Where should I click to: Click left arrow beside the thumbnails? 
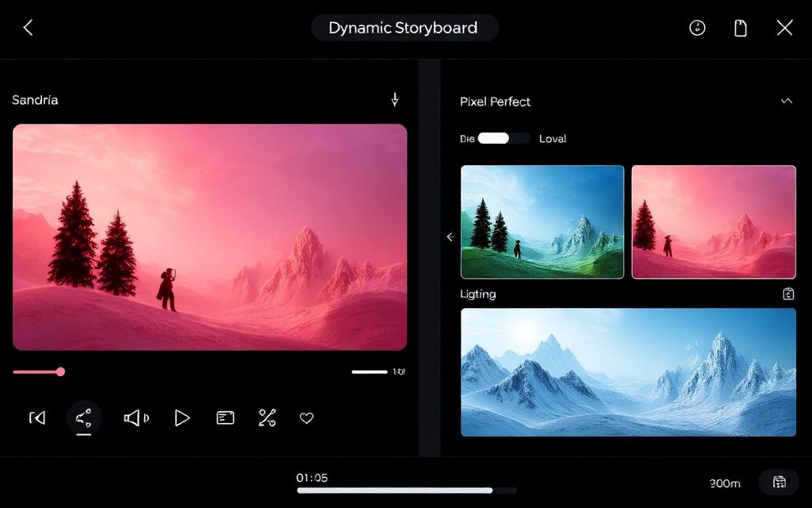click(x=450, y=237)
